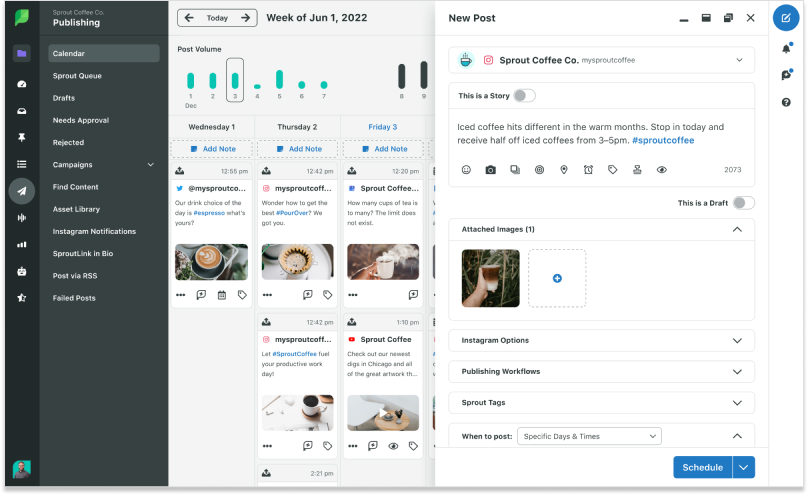808x496 pixels.
Task: Open Instagram Notifications
Action: tap(94, 231)
